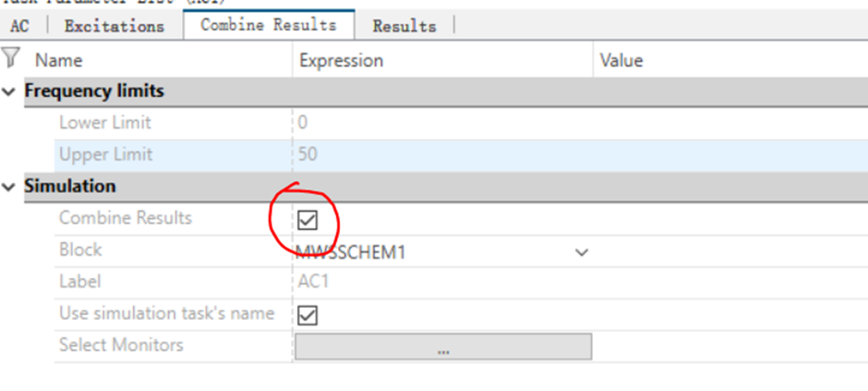The width and height of the screenshot is (868, 391).
Task: Click the Name column header
Action: pos(58,60)
